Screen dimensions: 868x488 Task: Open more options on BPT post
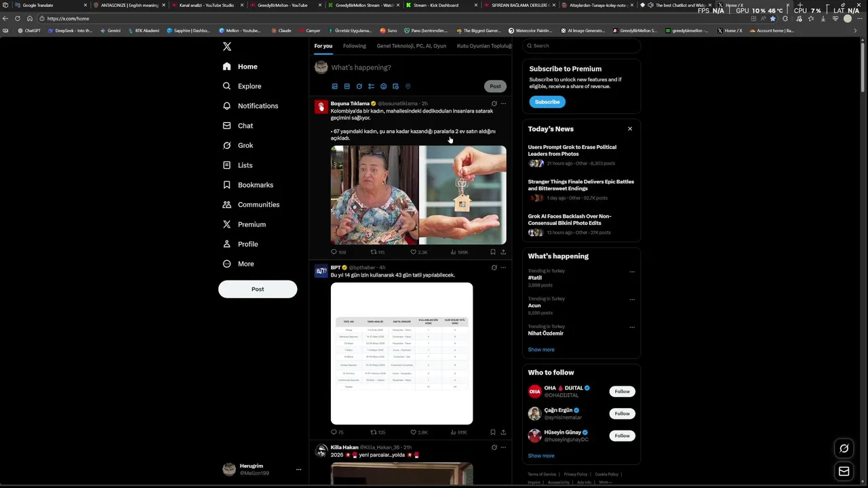tap(503, 268)
